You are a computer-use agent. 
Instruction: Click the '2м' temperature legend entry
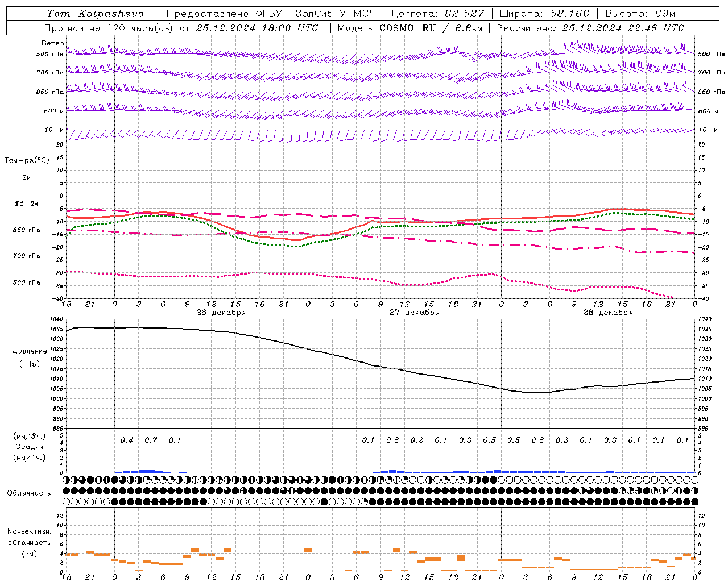[x=27, y=177]
